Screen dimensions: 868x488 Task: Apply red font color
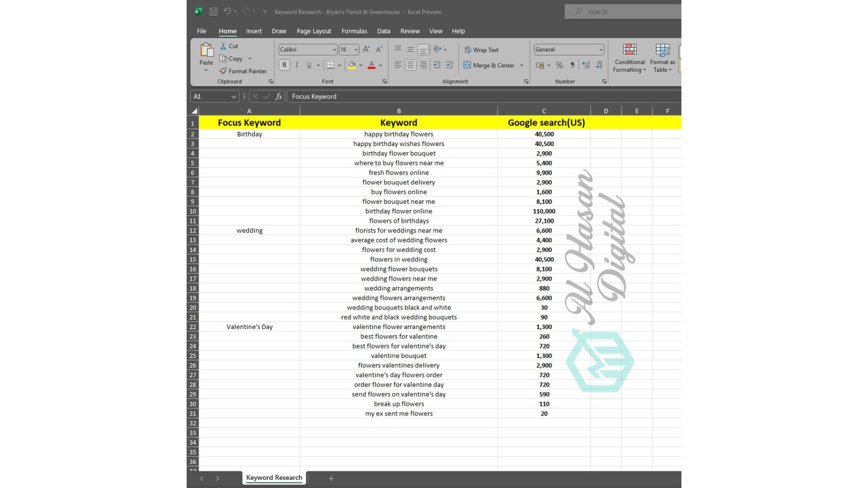(372, 65)
